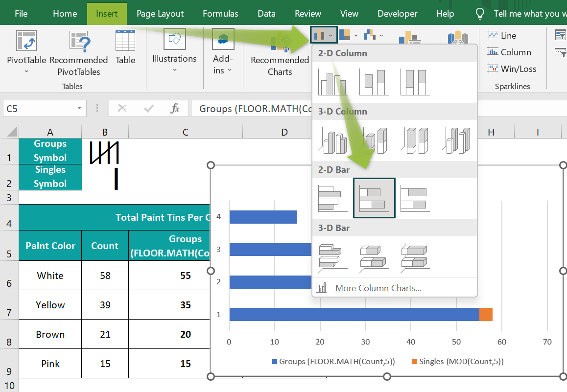This screenshot has width=567, height=392.
Task: Switch to the View tab
Action: click(349, 14)
